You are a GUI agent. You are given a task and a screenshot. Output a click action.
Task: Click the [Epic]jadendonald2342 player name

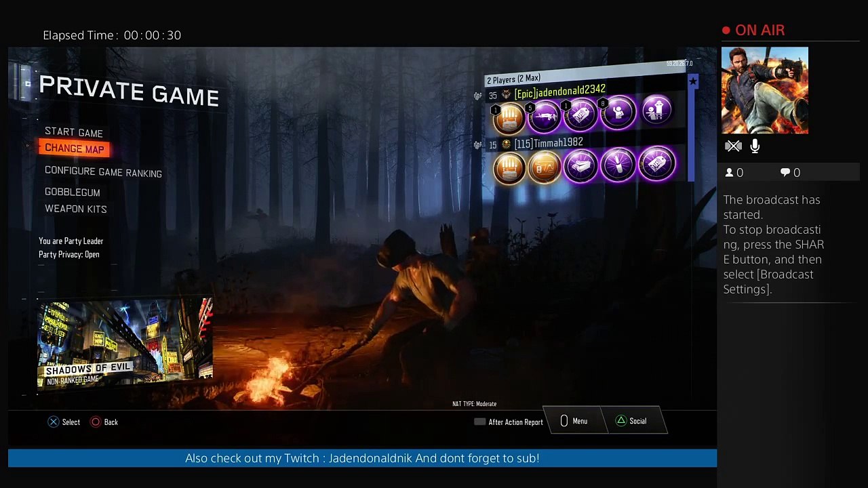[560, 91]
